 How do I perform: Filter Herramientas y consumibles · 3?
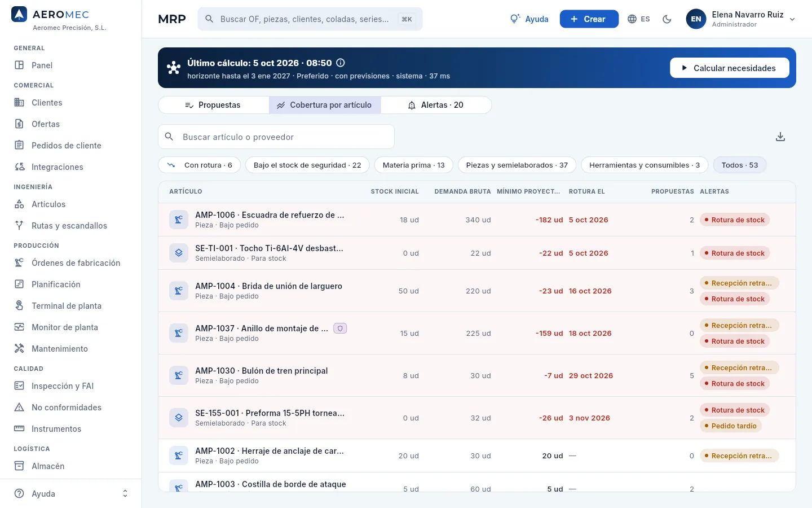coord(645,165)
